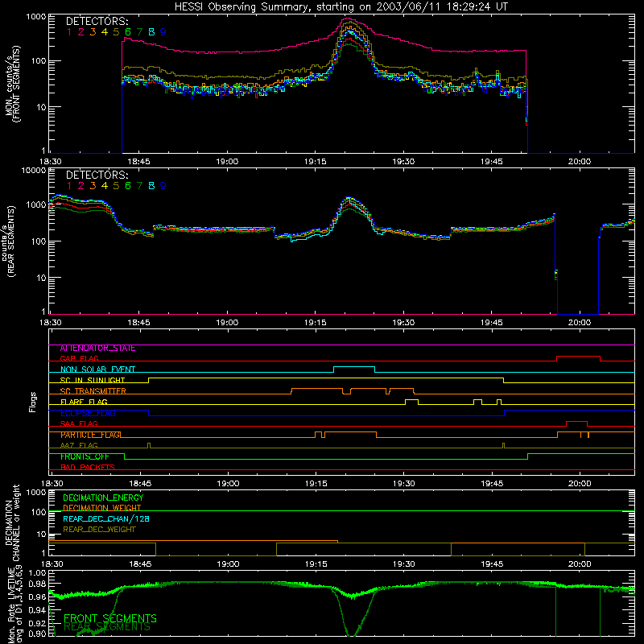Click the BAD_PACKETS flag label
644x644 pixels.
click(88, 467)
